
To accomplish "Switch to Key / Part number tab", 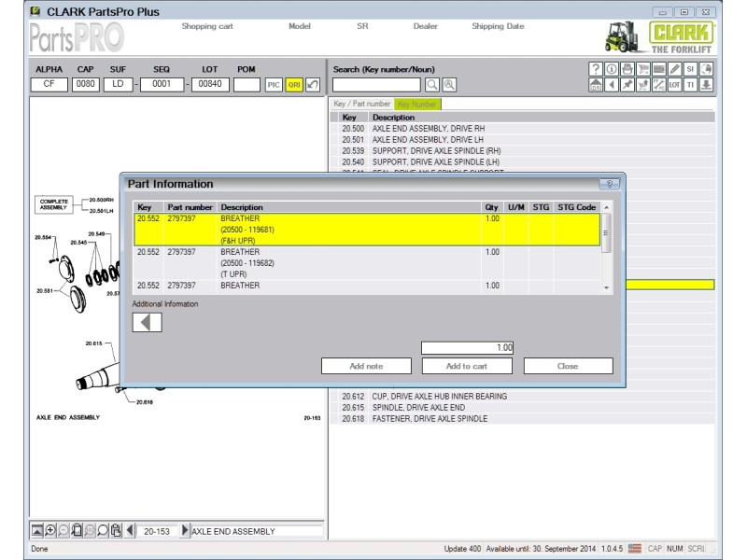I will pyautogui.click(x=361, y=104).
